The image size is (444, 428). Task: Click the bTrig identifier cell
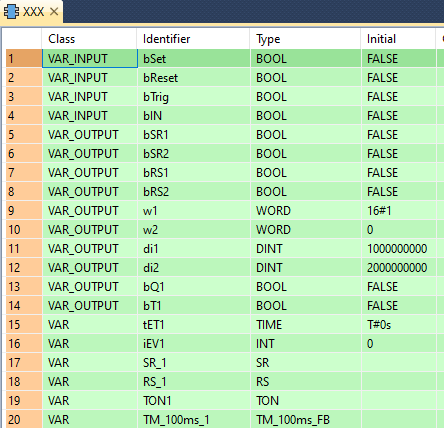pyautogui.click(x=194, y=97)
